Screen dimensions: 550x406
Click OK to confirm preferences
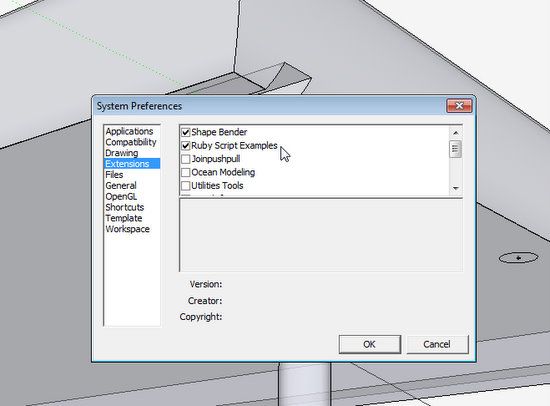point(370,344)
